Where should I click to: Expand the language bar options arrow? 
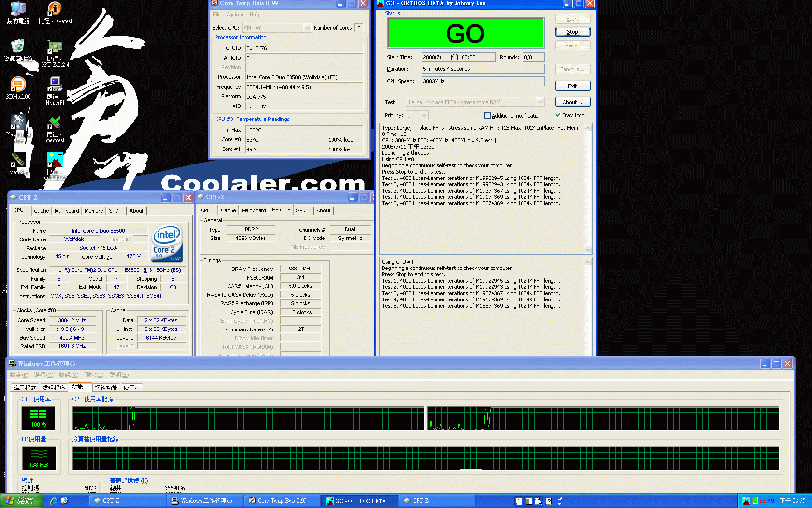pos(560,504)
